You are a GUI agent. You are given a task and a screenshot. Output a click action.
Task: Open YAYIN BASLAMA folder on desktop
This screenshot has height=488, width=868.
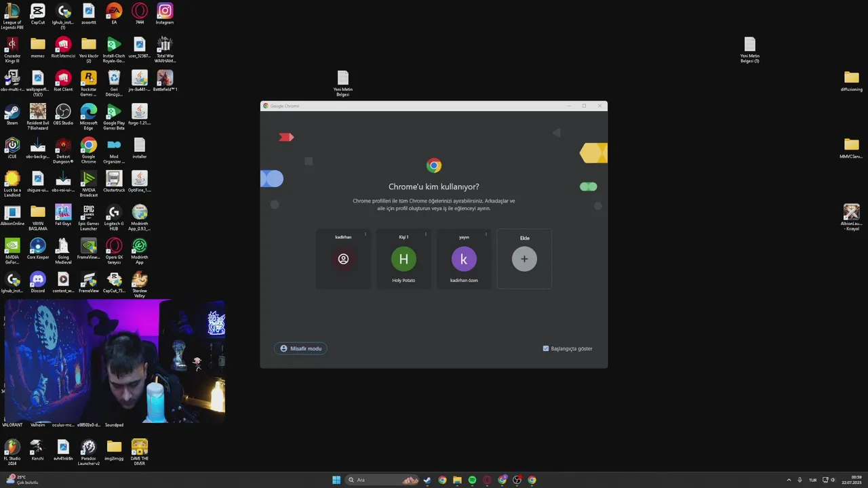(x=38, y=218)
